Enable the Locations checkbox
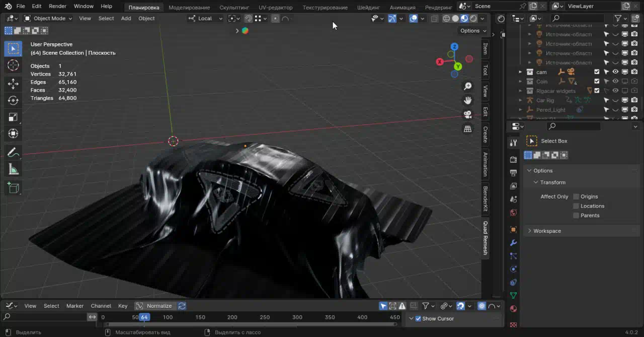 point(576,206)
